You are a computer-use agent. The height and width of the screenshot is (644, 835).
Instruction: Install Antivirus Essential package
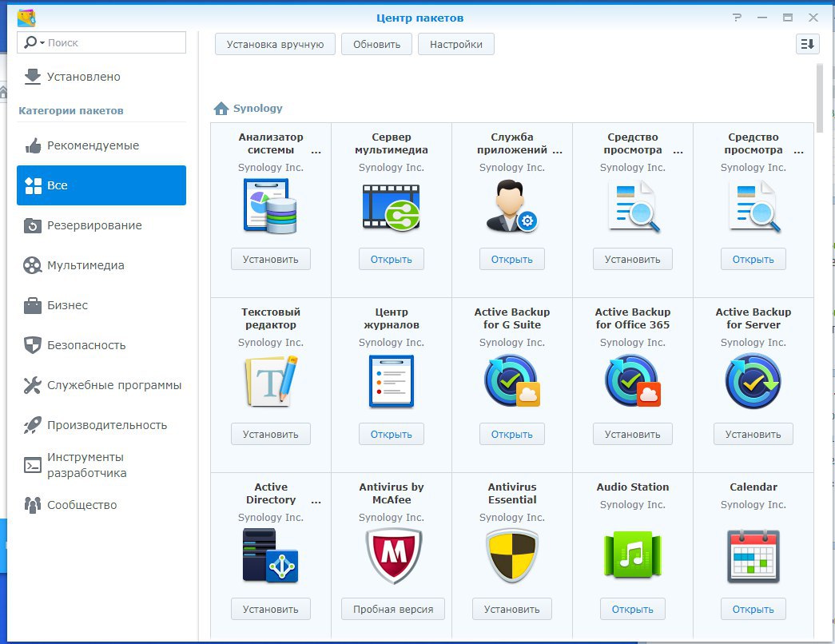pos(511,609)
